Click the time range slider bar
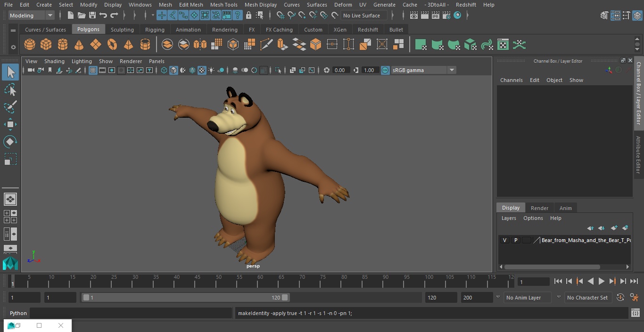 tap(186, 298)
